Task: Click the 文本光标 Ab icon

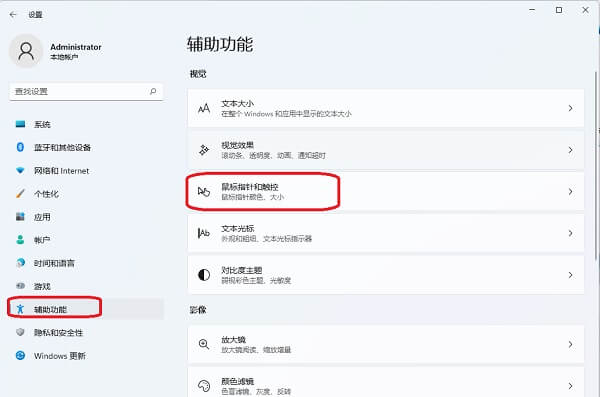Action: click(x=204, y=233)
